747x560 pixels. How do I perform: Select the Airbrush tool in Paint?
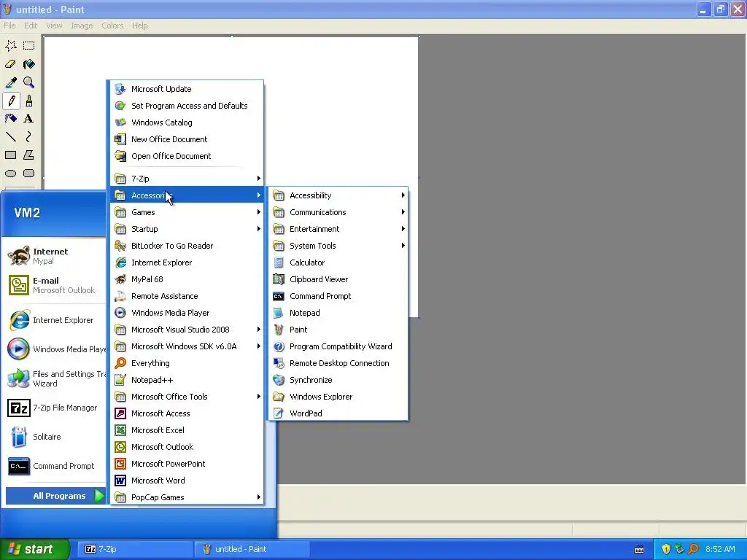(11, 119)
